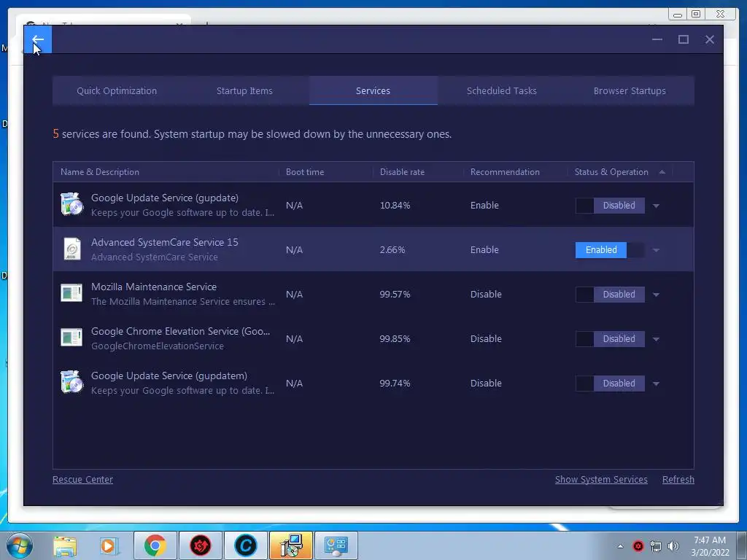
Task: Show hidden system tray icons
Action: coord(620,546)
